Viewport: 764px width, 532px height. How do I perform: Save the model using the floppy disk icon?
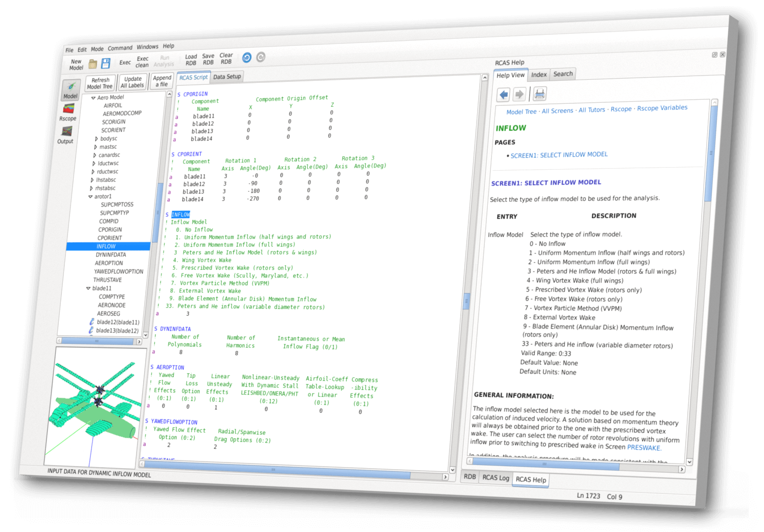coord(106,63)
